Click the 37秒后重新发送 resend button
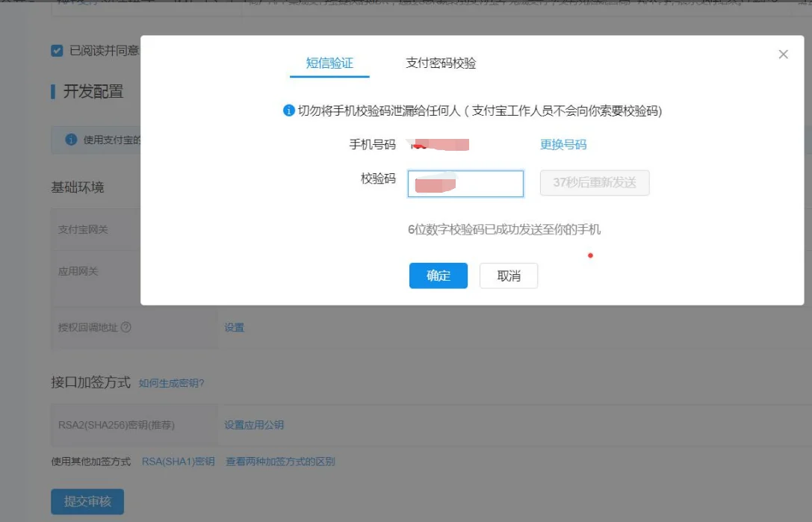The width and height of the screenshot is (812, 522). pos(595,183)
